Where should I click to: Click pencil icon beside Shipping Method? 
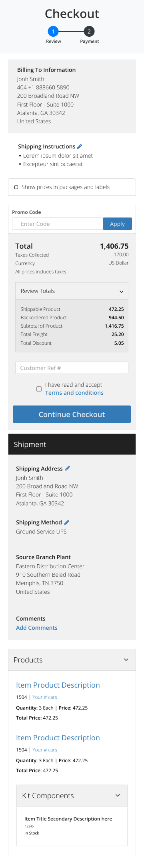click(67, 522)
